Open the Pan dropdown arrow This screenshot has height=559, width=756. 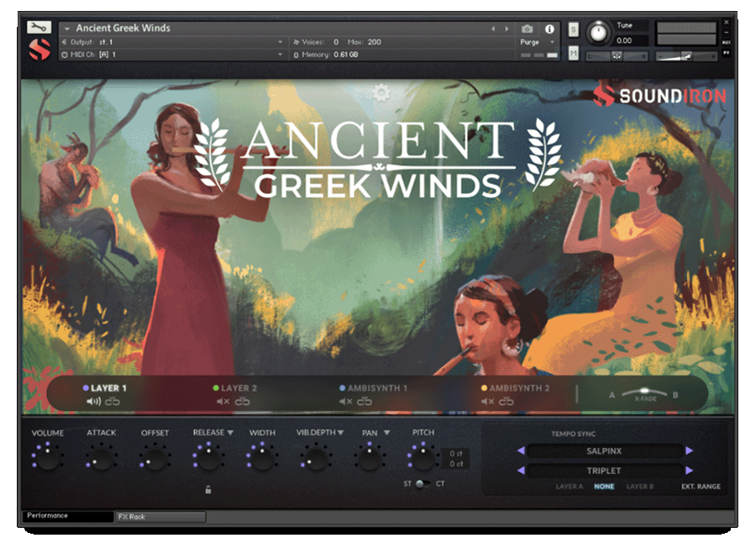(x=386, y=433)
